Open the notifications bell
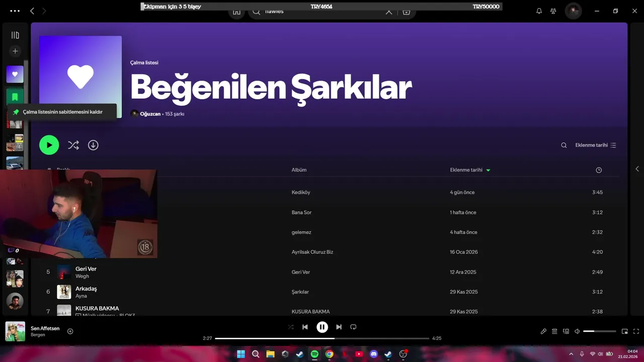The image size is (644, 362). [539, 11]
